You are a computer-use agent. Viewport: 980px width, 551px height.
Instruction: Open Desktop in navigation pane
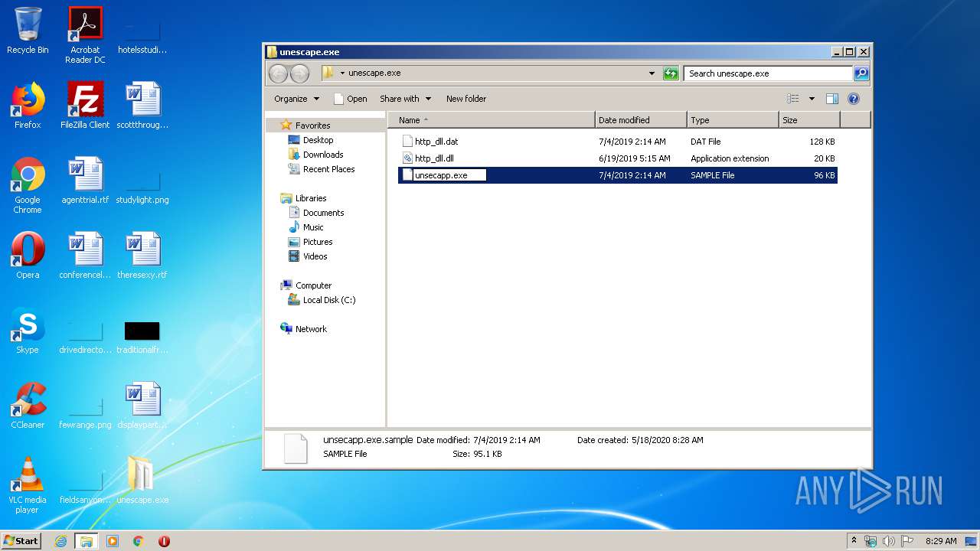(x=318, y=140)
